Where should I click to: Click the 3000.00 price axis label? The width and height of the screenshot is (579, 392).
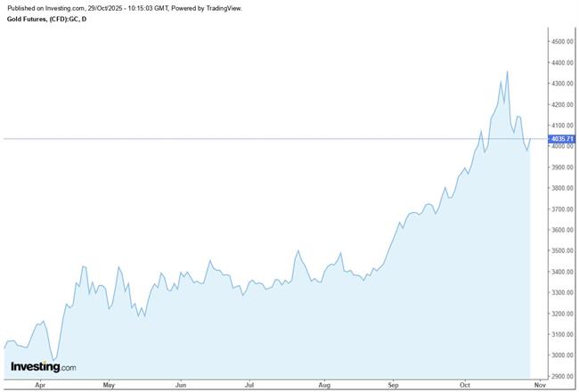point(562,355)
